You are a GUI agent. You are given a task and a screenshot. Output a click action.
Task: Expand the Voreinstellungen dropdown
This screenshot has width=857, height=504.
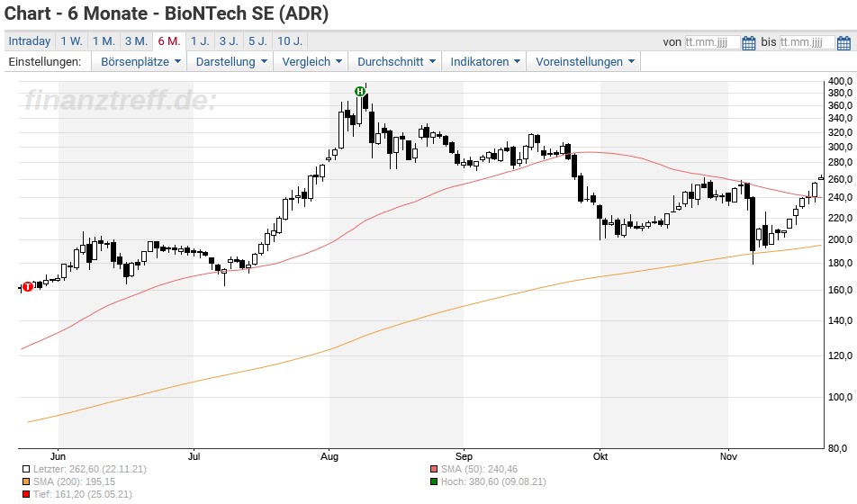[x=583, y=62]
